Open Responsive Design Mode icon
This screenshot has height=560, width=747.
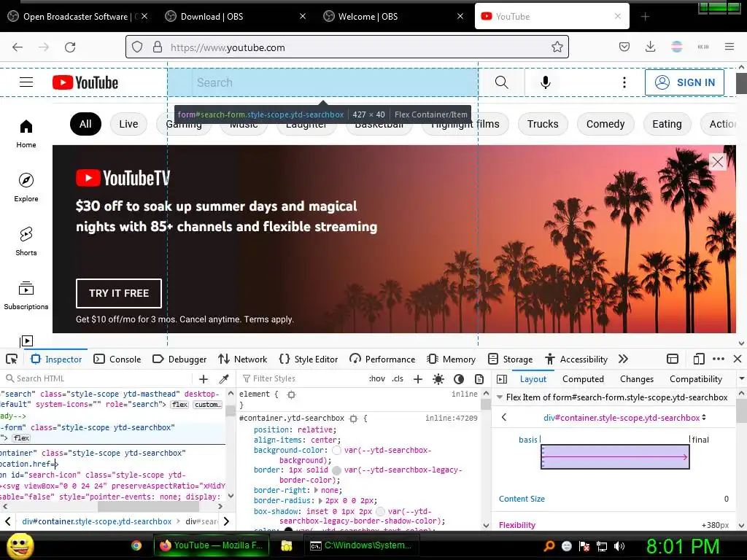[x=699, y=359]
